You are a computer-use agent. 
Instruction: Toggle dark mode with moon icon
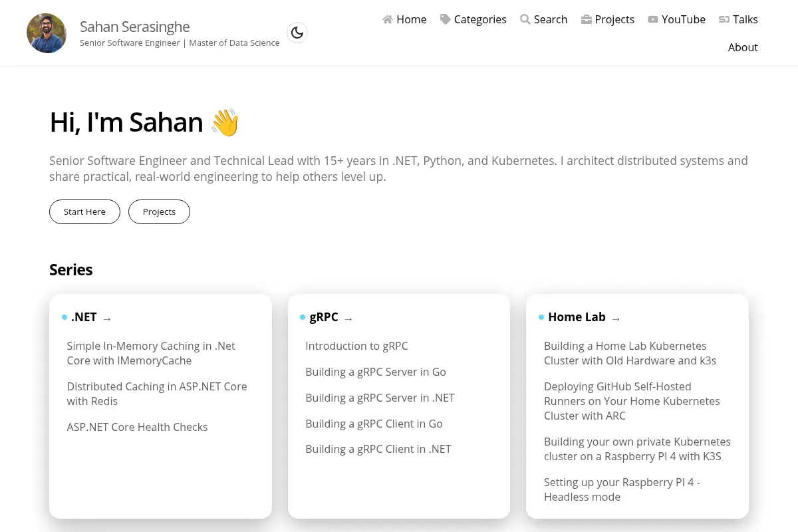point(297,33)
